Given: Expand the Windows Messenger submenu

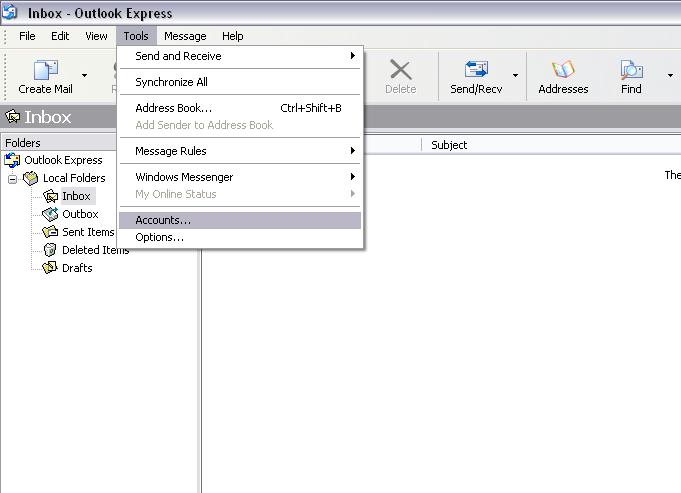Looking at the screenshot, I should point(240,177).
